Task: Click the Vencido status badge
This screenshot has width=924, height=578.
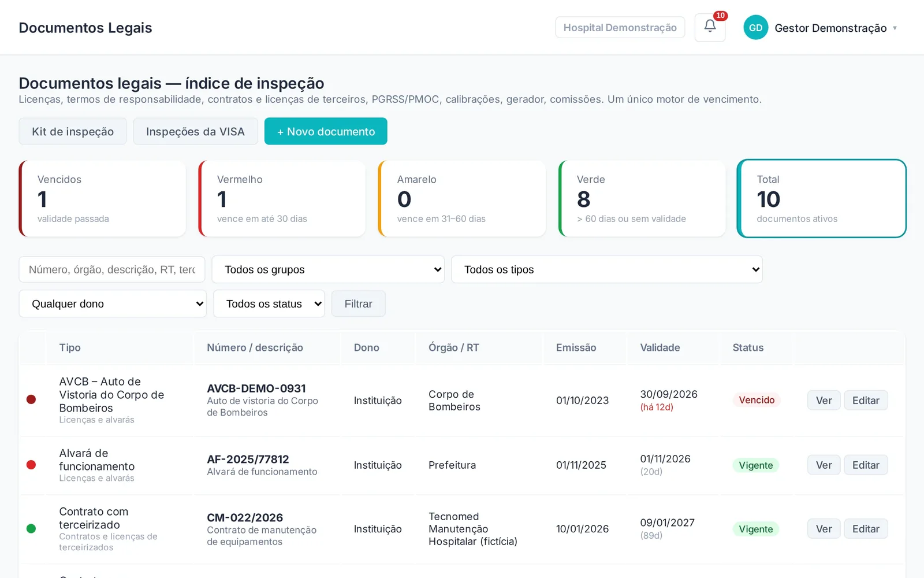Action: (x=757, y=400)
